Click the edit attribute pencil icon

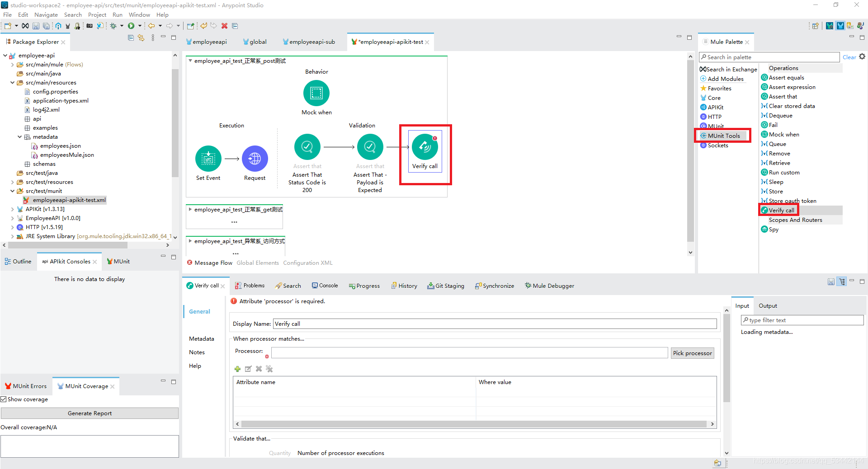[x=248, y=369]
